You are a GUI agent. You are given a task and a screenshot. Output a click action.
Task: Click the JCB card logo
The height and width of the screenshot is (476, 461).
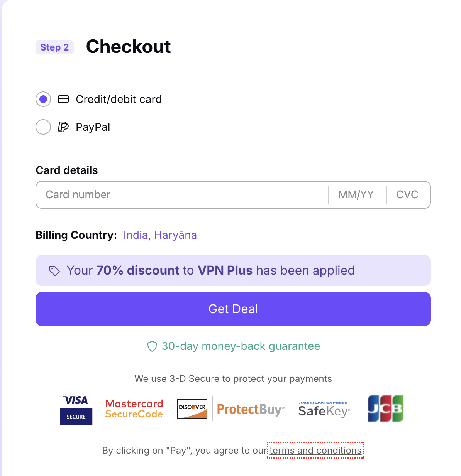click(385, 408)
